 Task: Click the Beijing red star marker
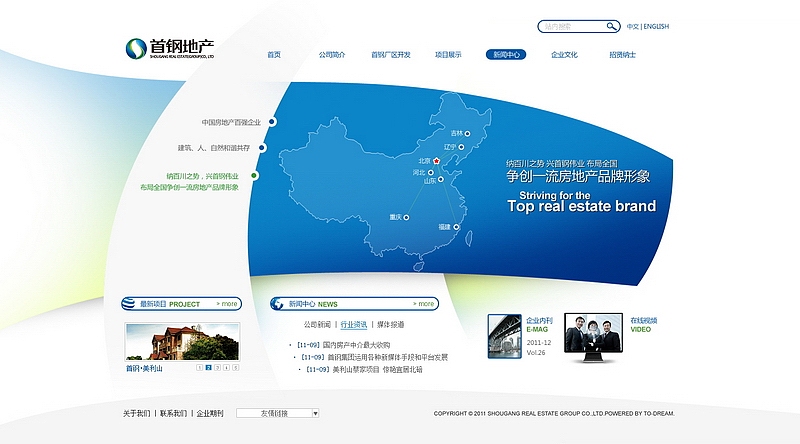pos(436,161)
